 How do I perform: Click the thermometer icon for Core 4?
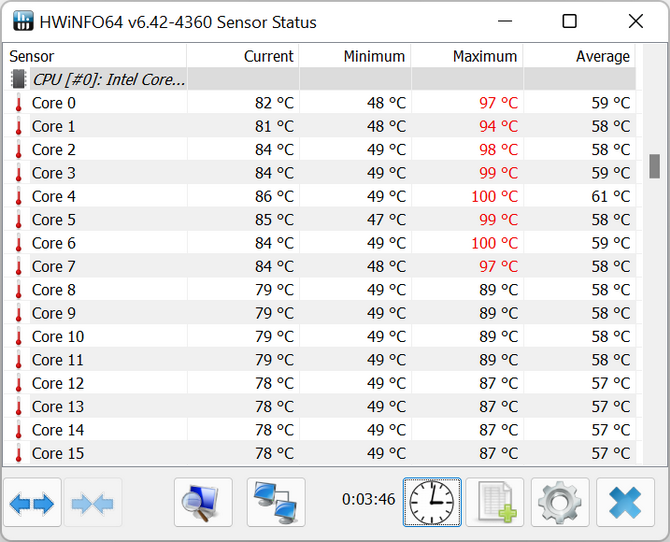tap(18, 197)
